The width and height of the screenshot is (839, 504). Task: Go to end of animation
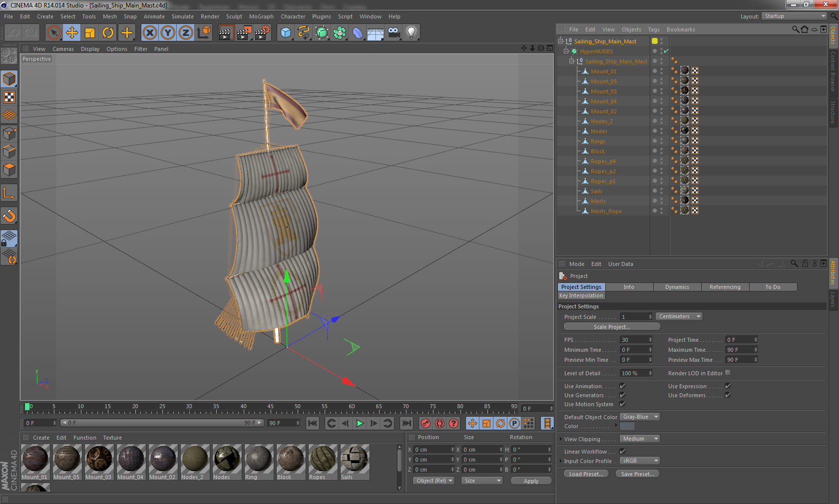click(407, 423)
